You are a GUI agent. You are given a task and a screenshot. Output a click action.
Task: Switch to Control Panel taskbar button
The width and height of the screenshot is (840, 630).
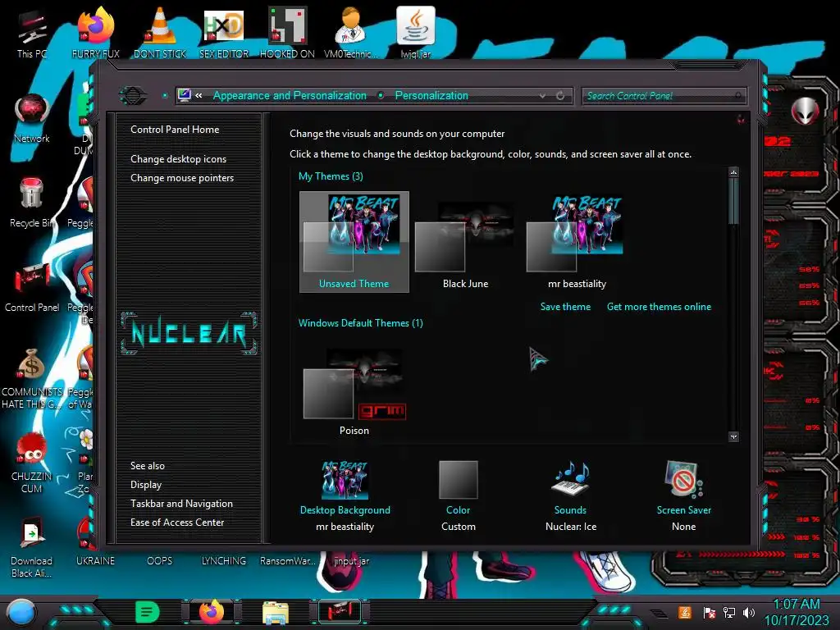tap(340, 612)
